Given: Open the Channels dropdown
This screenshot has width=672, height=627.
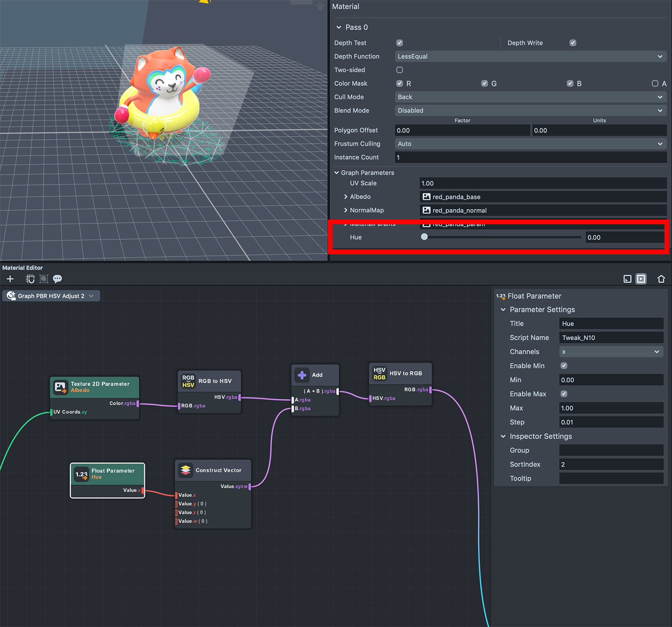Looking at the screenshot, I should tap(611, 352).
